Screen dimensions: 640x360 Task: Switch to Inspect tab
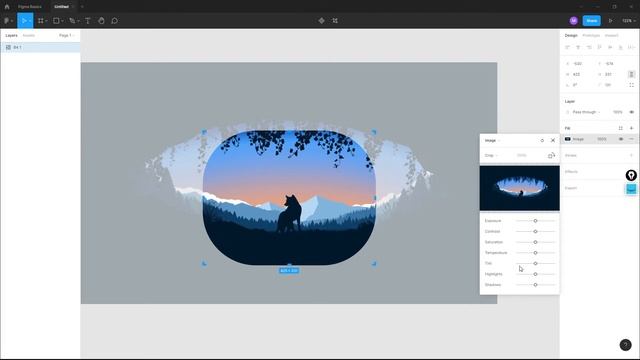611,36
